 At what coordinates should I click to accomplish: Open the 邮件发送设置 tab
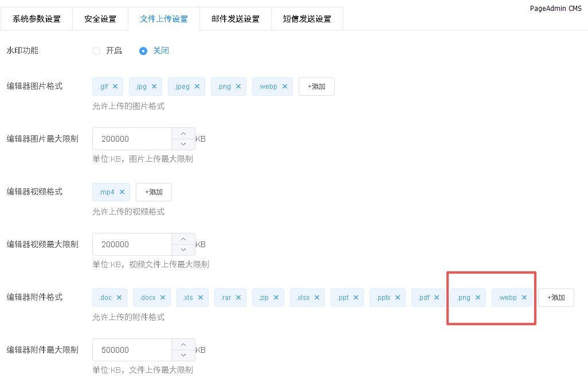[x=236, y=19]
